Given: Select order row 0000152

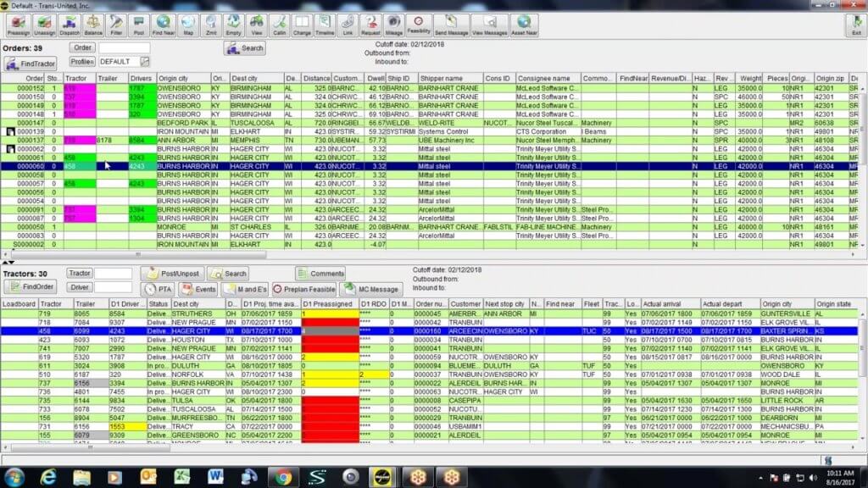Looking at the screenshot, I should tap(430, 88).
